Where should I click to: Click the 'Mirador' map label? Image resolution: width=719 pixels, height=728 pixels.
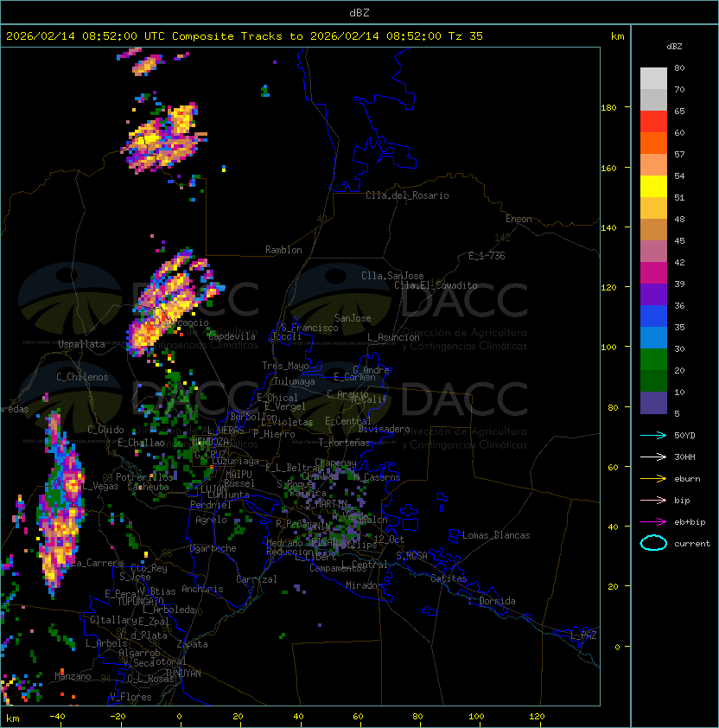(365, 585)
